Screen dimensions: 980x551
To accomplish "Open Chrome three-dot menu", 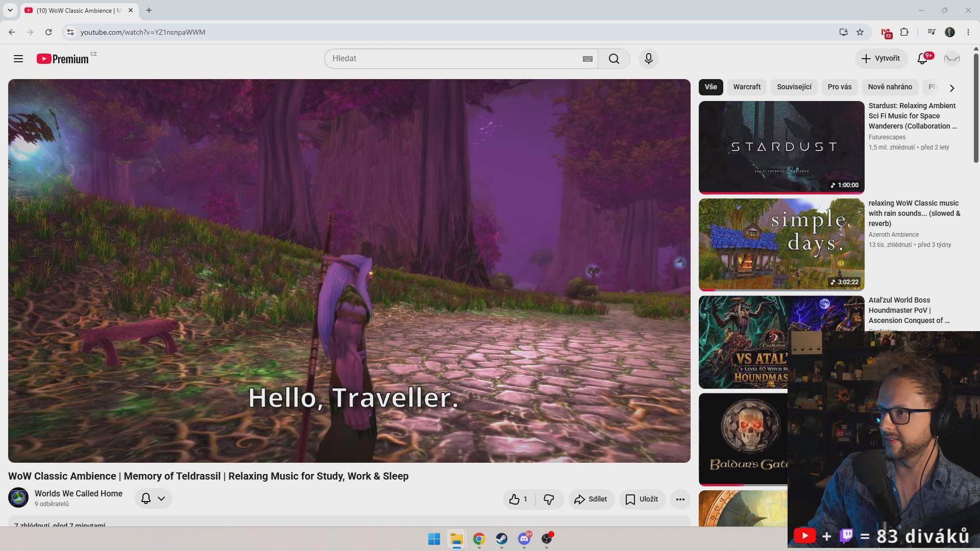I will [x=968, y=32].
